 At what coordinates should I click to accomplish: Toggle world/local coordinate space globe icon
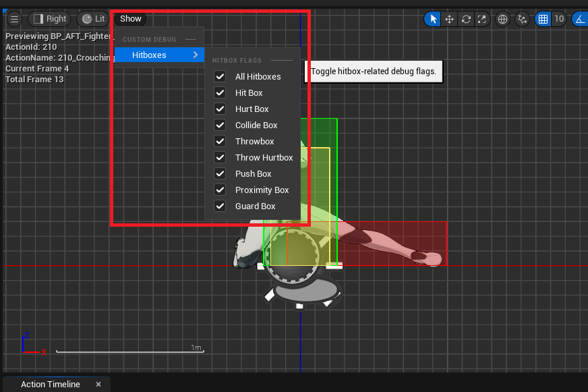(x=502, y=19)
